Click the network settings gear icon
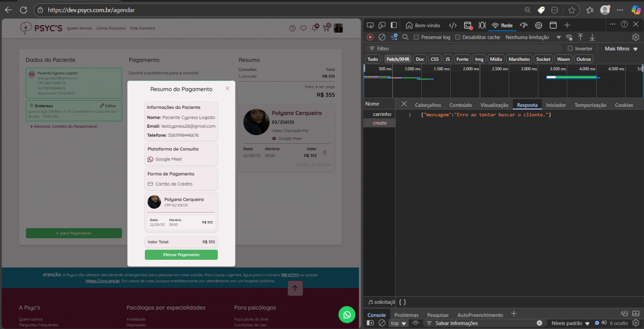644x329 pixels. click(x=635, y=37)
